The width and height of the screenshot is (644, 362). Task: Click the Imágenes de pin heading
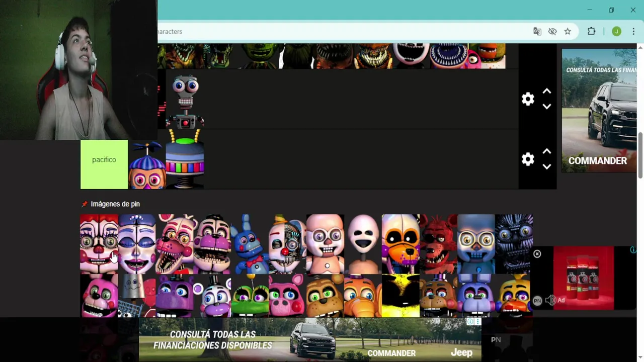click(115, 204)
